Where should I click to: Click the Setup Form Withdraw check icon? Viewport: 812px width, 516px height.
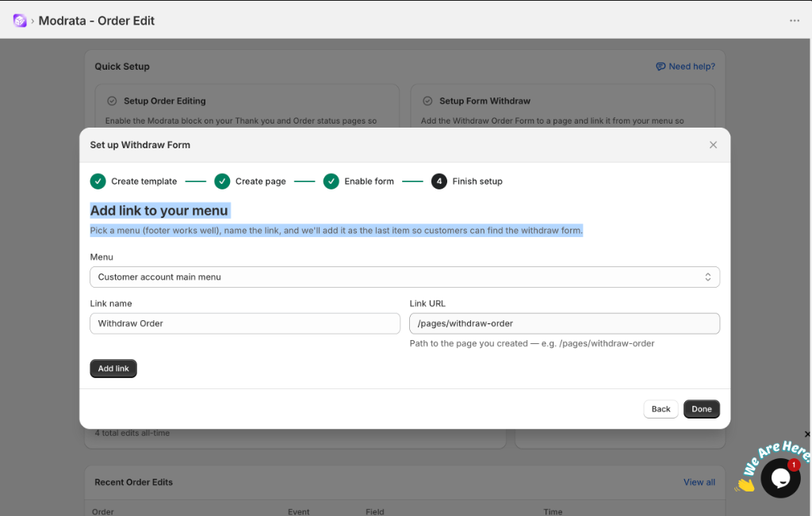click(427, 101)
